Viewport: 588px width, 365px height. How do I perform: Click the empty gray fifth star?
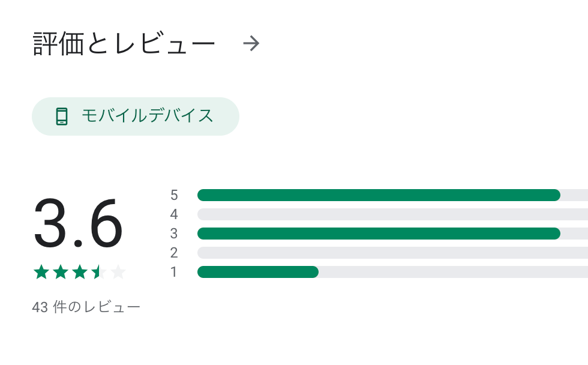coord(118,272)
